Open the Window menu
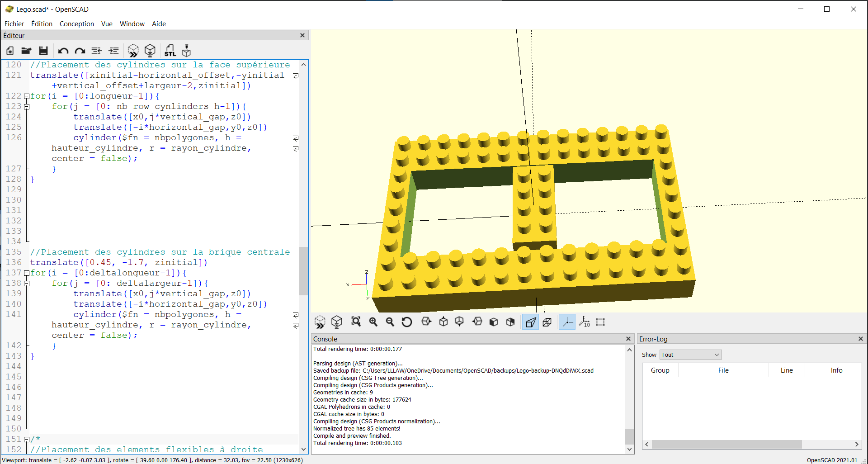 132,24
